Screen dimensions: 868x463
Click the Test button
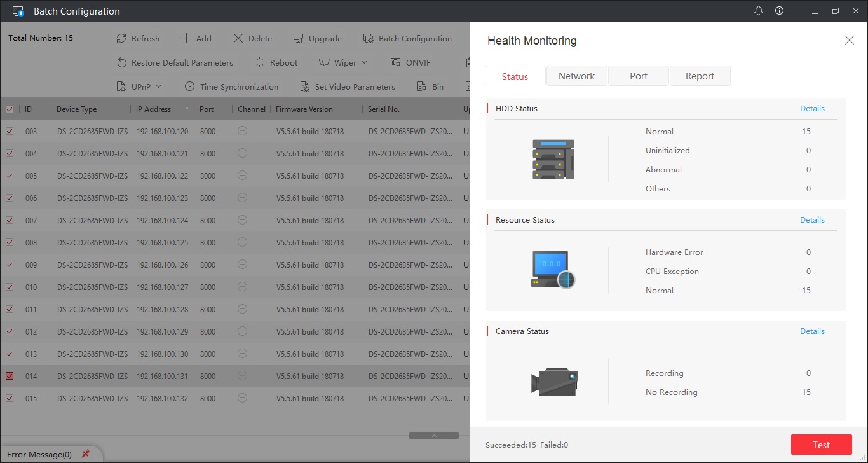821,445
